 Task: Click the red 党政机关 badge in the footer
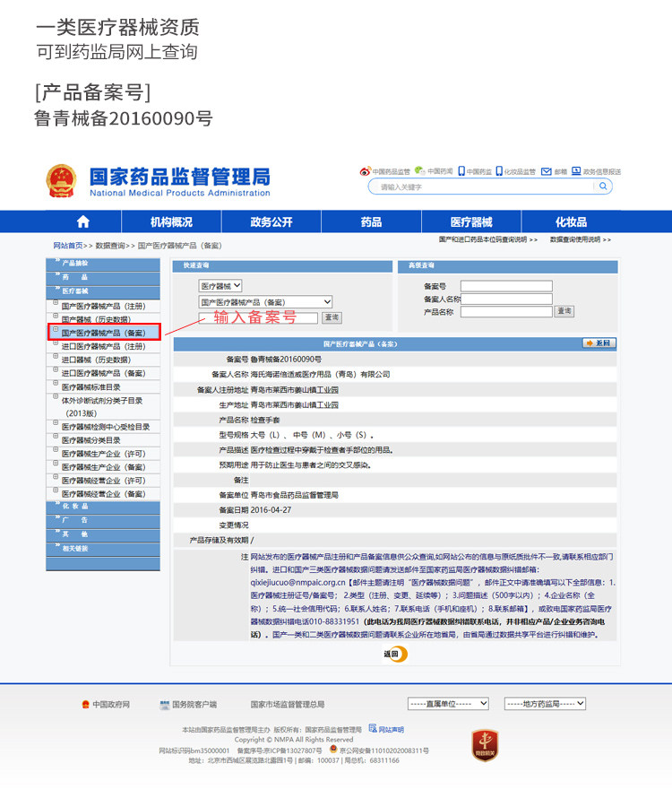pos(485,745)
